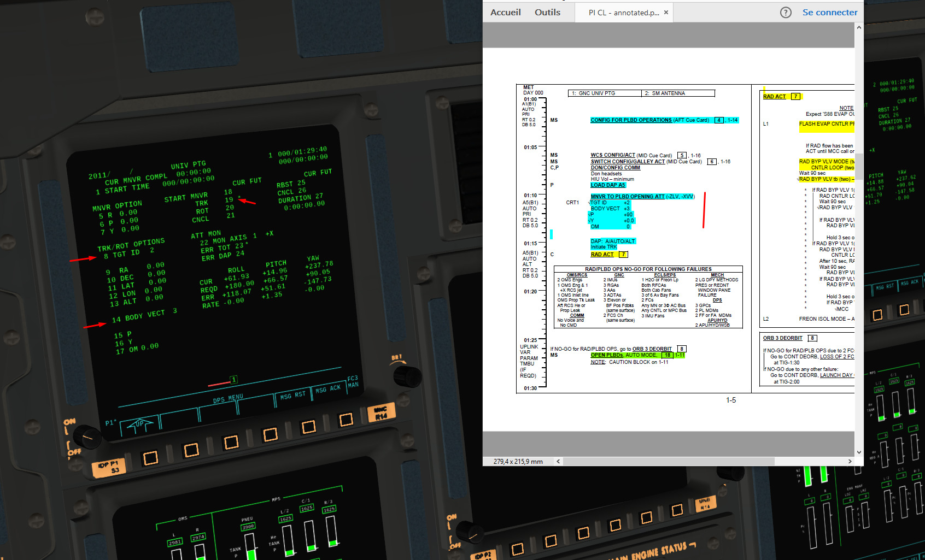Click the bezel button below MSG RST
This screenshot has height=560, width=925.
309,427
